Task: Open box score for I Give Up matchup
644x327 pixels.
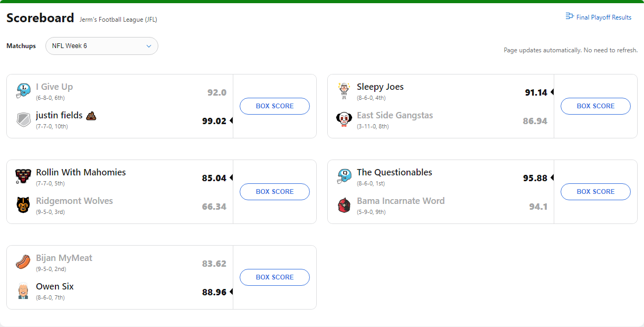Action: [x=274, y=106]
